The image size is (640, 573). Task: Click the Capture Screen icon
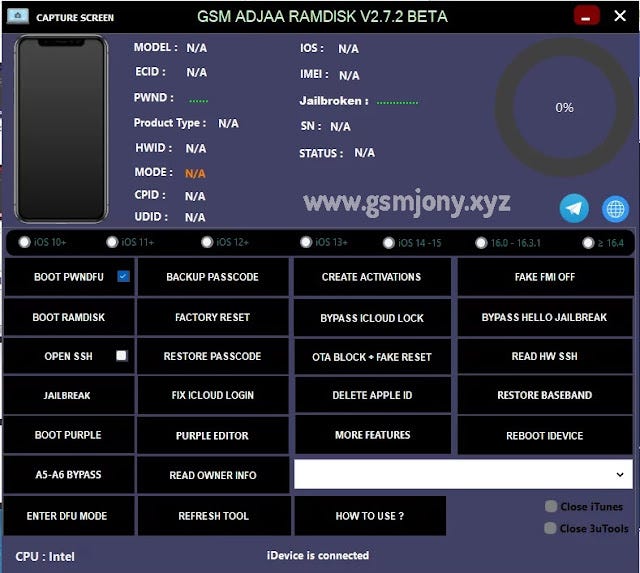(x=18, y=16)
